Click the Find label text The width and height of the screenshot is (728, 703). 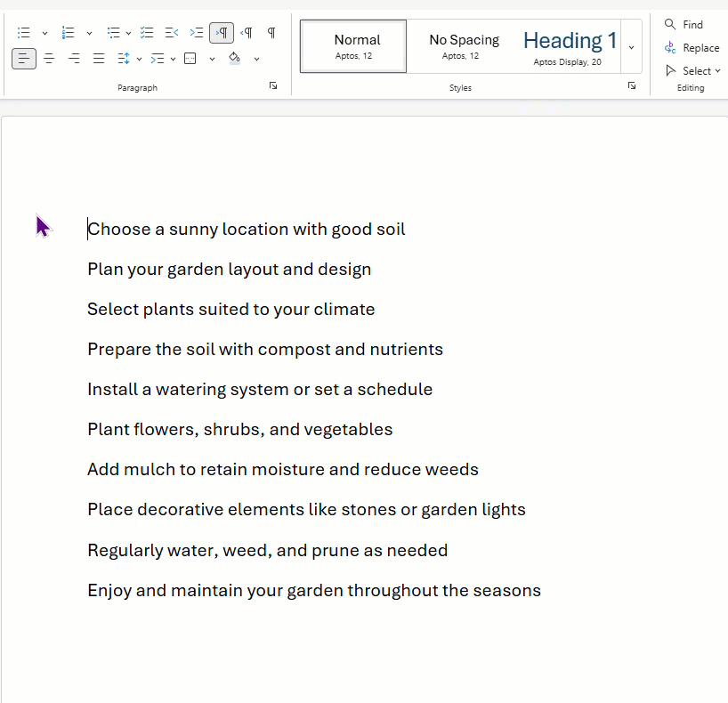pos(692,25)
